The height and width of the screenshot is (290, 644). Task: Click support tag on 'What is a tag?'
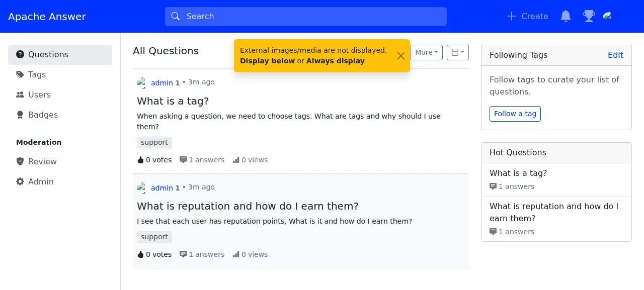[x=154, y=142]
